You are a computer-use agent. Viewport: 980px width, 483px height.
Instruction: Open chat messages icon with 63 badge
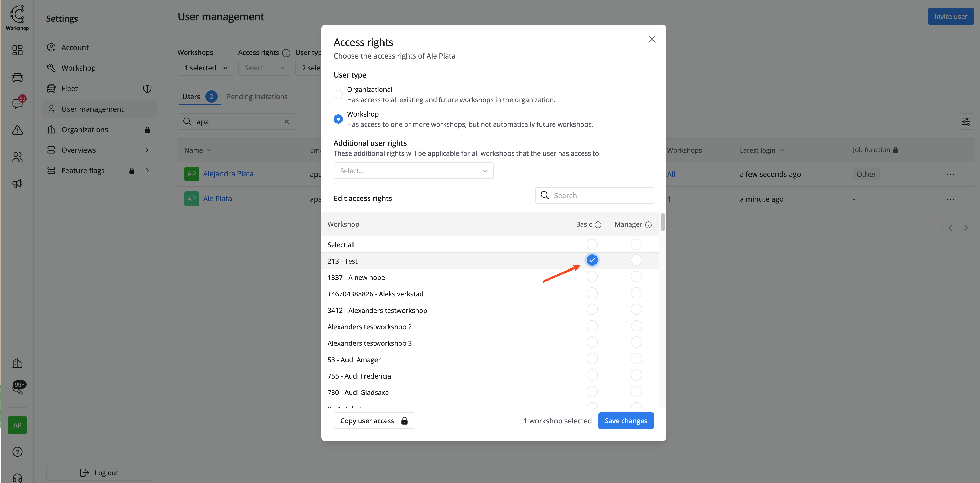coord(17,103)
